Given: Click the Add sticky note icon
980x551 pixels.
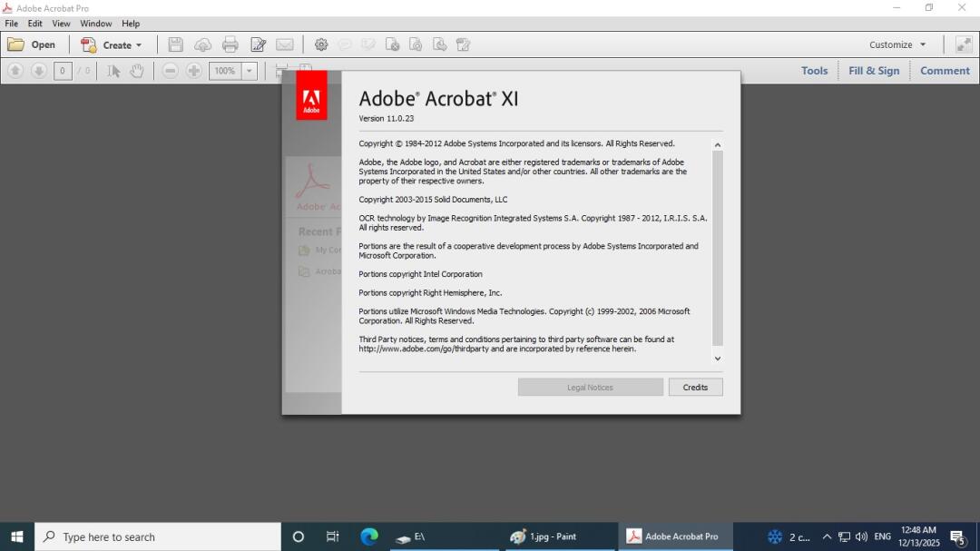Looking at the screenshot, I should pyautogui.click(x=345, y=44).
